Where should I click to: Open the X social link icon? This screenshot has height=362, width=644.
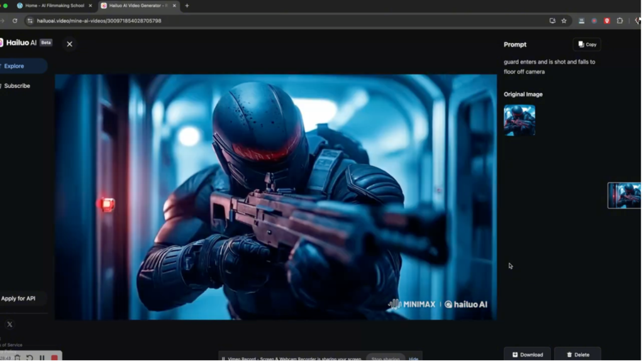point(10,326)
